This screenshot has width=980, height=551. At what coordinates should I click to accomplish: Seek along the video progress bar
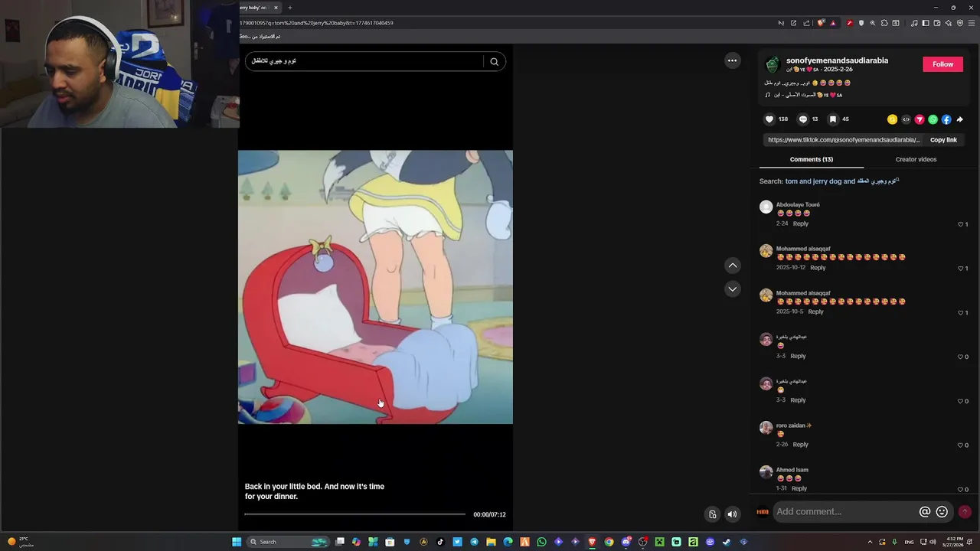pyautogui.click(x=354, y=514)
